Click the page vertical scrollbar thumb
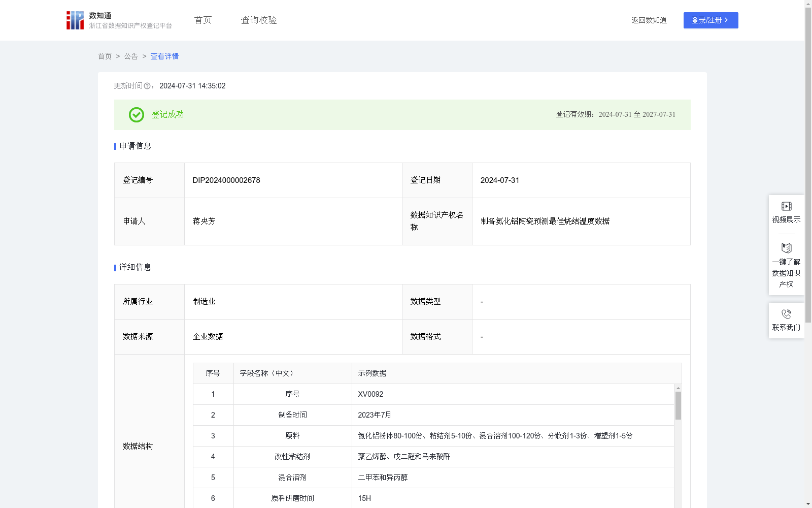This screenshot has height=508, width=812. click(808, 165)
